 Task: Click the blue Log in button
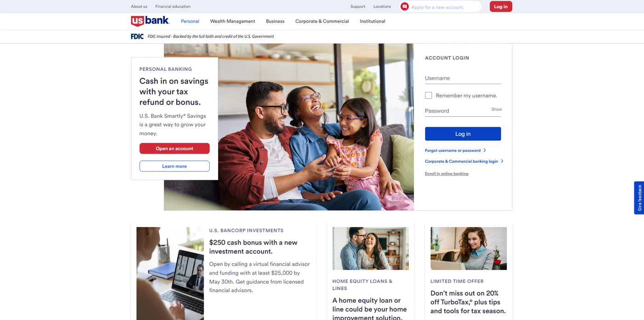[463, 134]
